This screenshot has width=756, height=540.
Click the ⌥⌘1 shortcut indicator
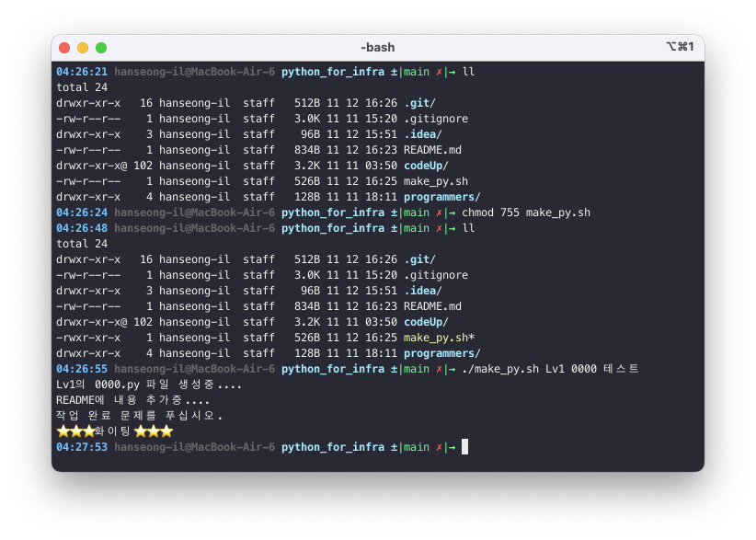(680, 47)
